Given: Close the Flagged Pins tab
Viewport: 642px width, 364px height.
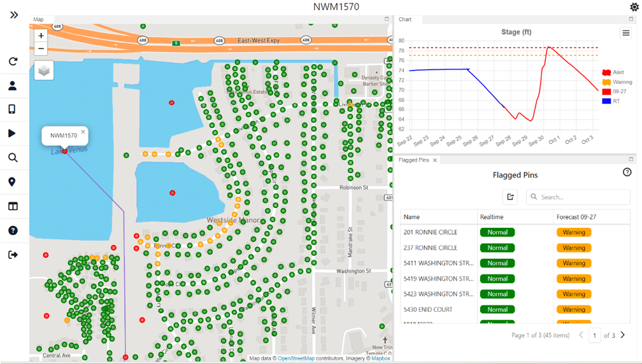Looking at the screenshot, I should click(435, 160).
